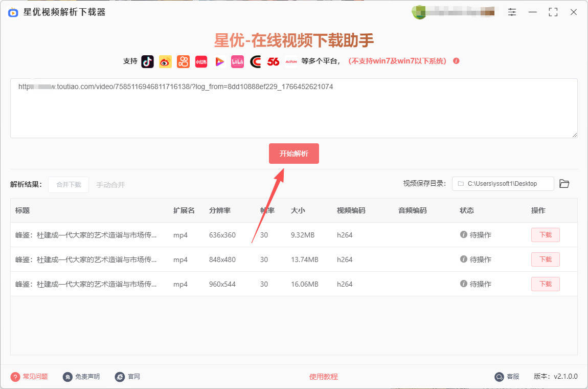Click the status info icon on the 636x360 row
The height and width of the screenshot is (389, 588).
click(463, 235)
